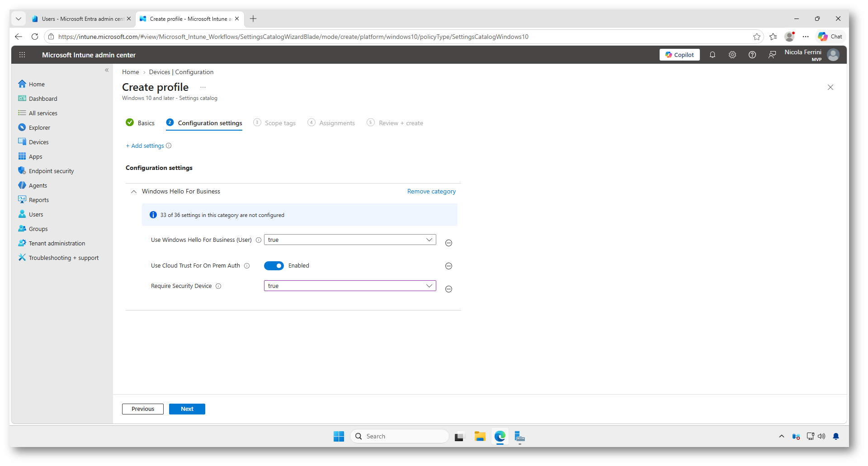The width and height of the screenshot is (868, 466).
Task: Go to the Assignments step
Action: pyautogui.click(x=331, y=123)
